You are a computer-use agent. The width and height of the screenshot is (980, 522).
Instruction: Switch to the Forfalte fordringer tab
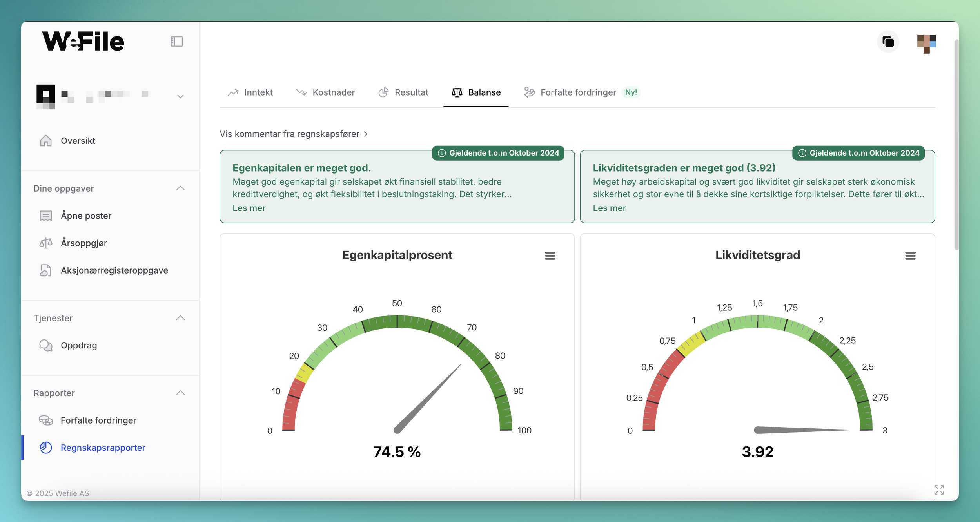pos(578,92)
